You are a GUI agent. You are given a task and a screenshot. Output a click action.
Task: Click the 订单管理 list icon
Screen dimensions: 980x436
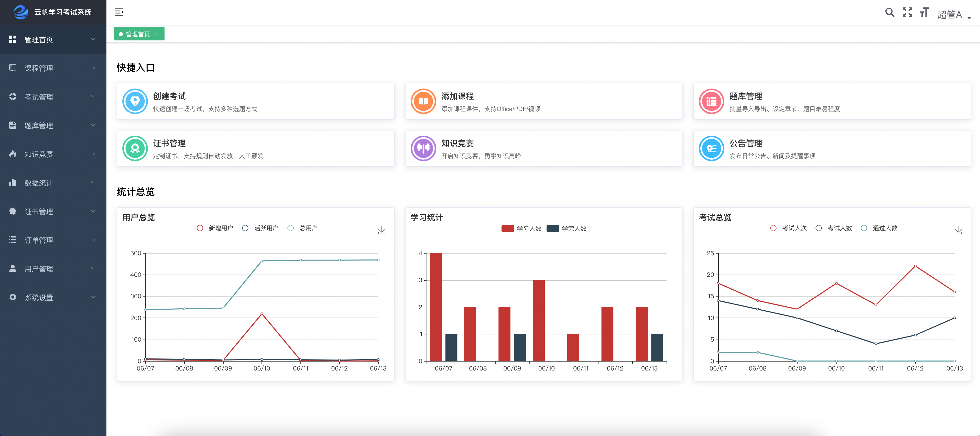(x=13, y=240)
